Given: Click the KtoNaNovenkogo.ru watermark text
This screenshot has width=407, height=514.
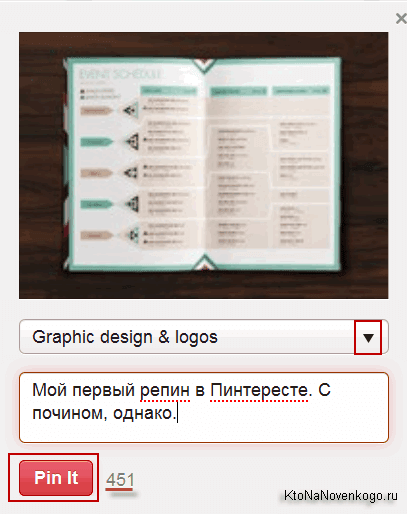Looking at the screenshot, I should tap(340, 495).
